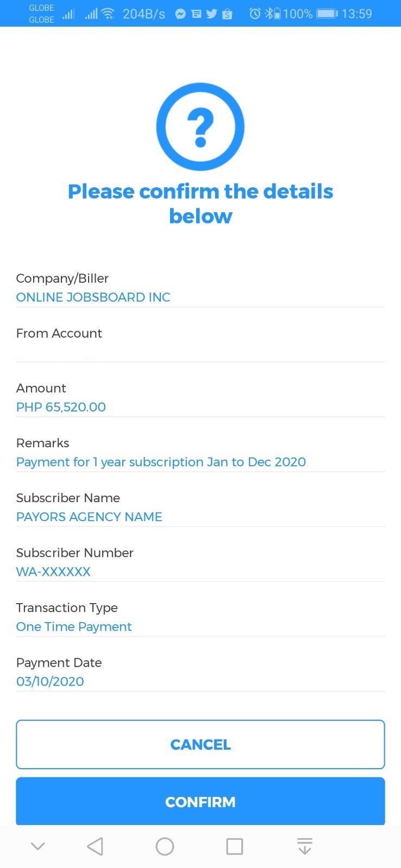Tap the notification pull-down arrows button
Viewport: 401px width, 868px height.
[304, 845]
